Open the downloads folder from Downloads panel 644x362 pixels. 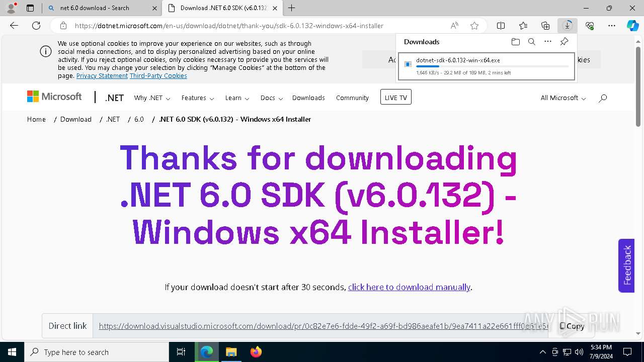515,42
